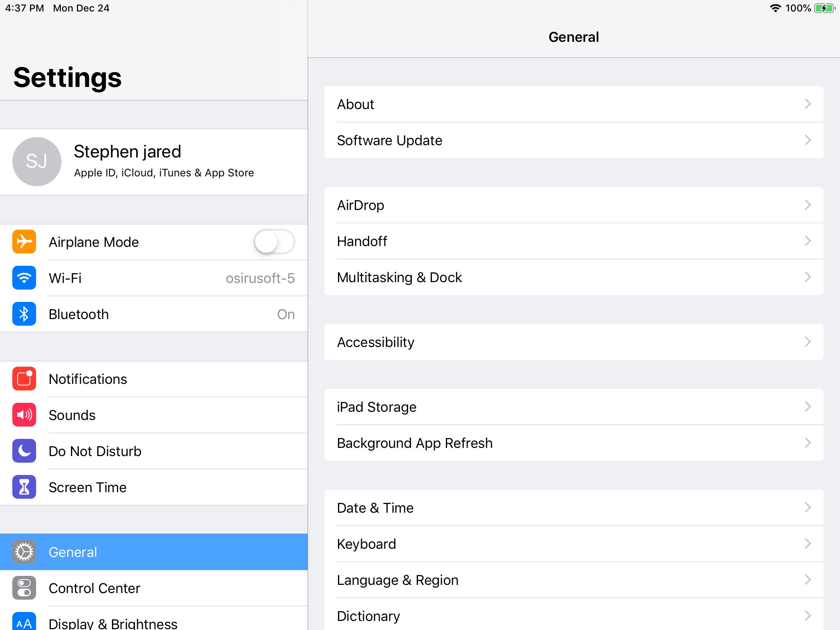Tap the AirDrop row chevron
The width and height of the screenshot is (840, 630).
coord(808,205)
